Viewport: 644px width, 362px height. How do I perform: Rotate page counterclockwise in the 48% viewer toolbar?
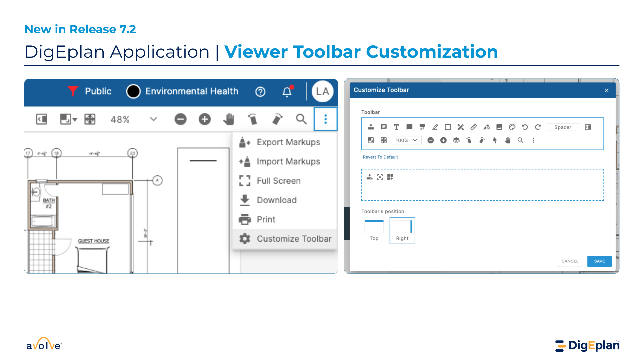pyautogui.click(x=253, y=119)
